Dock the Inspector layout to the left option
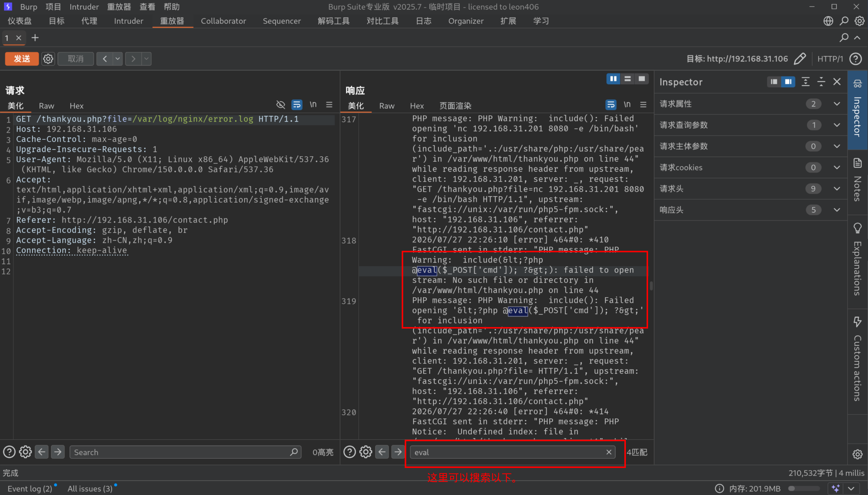Screen dimensions: 868x495 tap(774, 82)
